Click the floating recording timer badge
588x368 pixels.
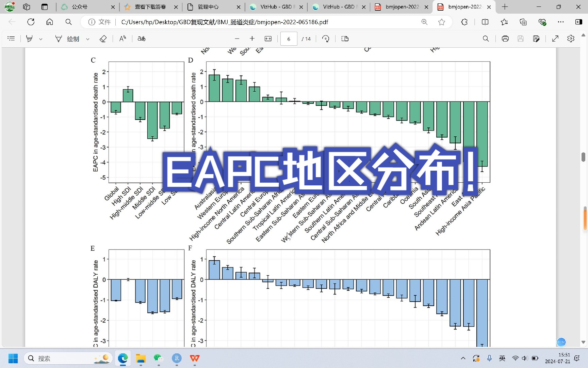point(561,342)
